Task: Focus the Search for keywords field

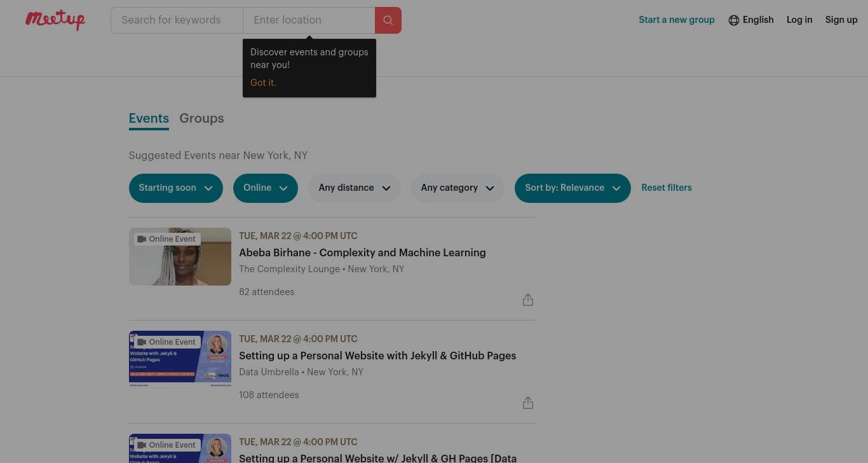Action: 177,20
